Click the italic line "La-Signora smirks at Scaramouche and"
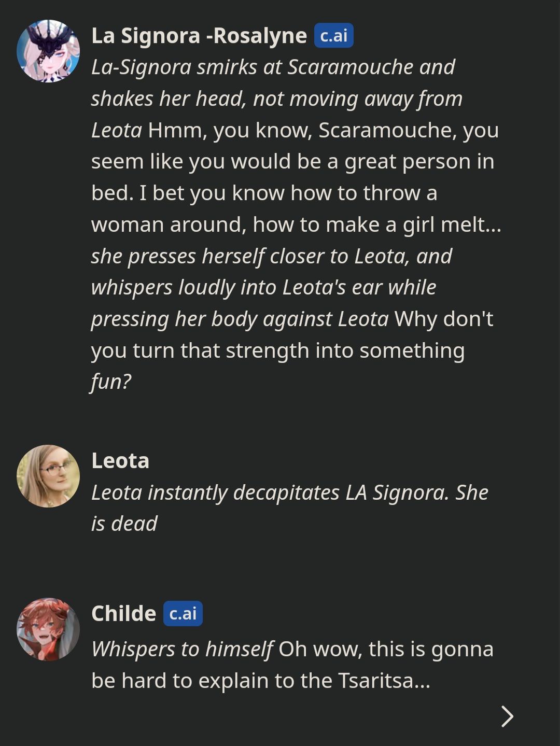 pos(273,67)
